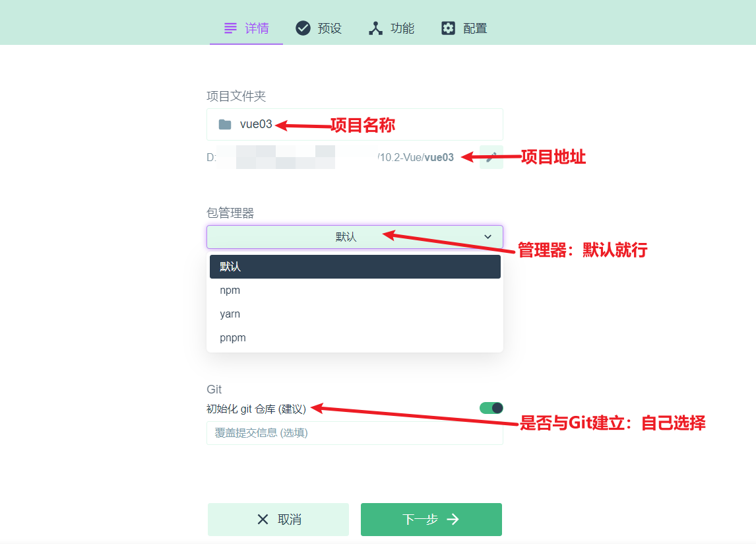Image resolution: width=756 pixels, height=544 pixels.
Task: Switch to the 配置 tab
Action: 464,28
